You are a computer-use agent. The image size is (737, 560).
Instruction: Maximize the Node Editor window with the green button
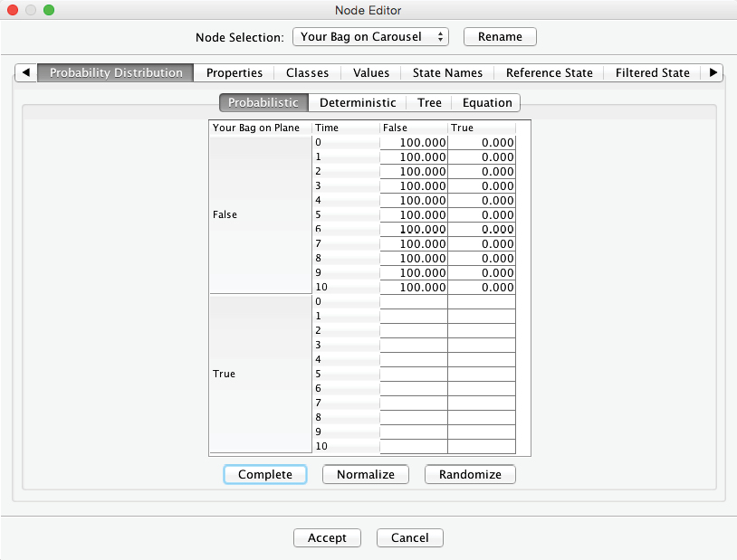pos(49,10)
